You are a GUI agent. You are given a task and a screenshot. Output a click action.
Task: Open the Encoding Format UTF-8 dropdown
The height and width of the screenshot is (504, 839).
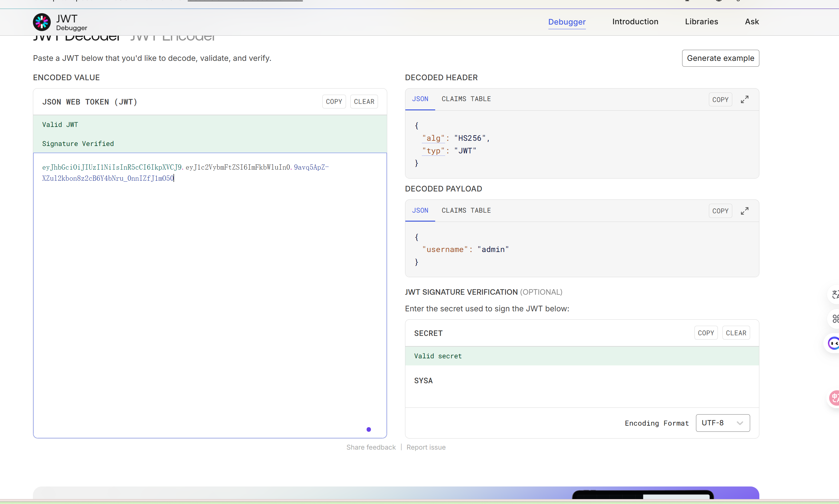coord(722,423)
